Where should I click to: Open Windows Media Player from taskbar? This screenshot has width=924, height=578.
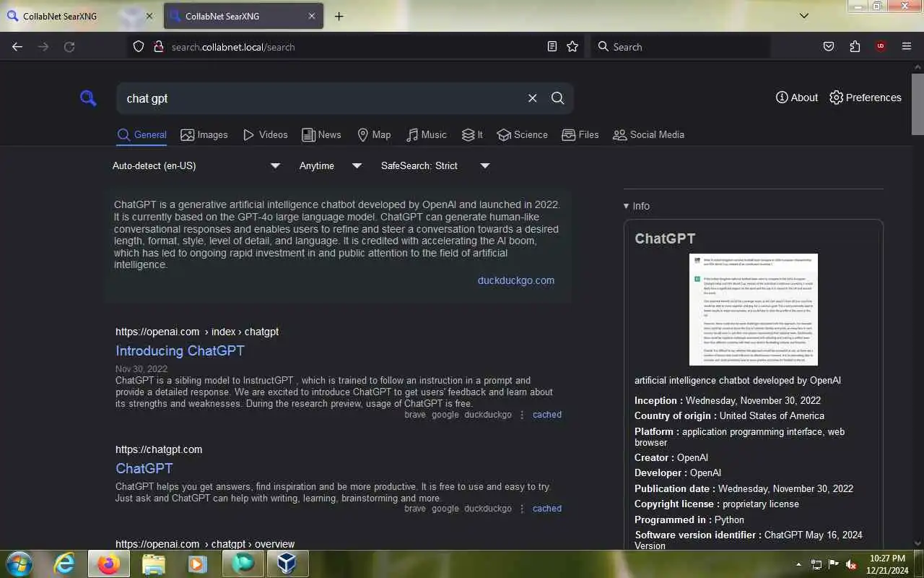(198, 564)
